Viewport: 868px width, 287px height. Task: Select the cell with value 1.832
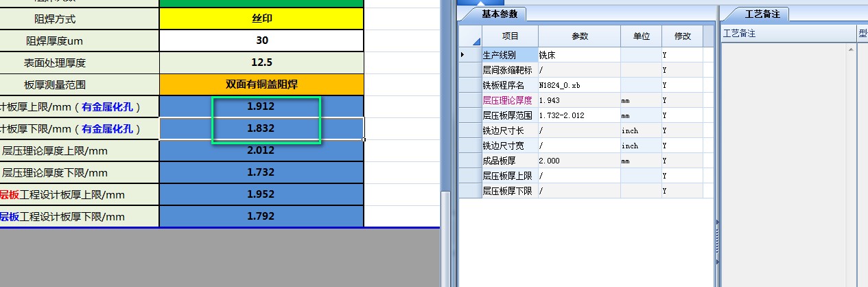261,128
